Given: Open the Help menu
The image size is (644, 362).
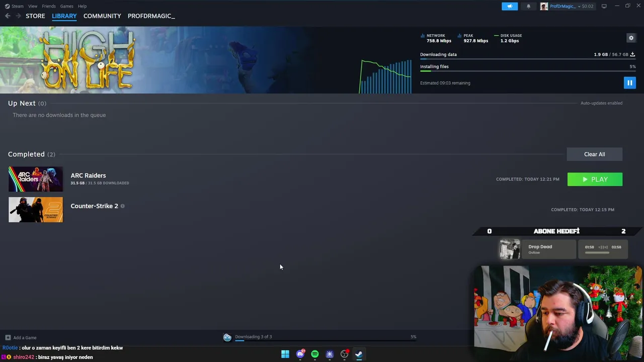Looking at the screenshot, I should pyautogui.click(x=82, y=6).
